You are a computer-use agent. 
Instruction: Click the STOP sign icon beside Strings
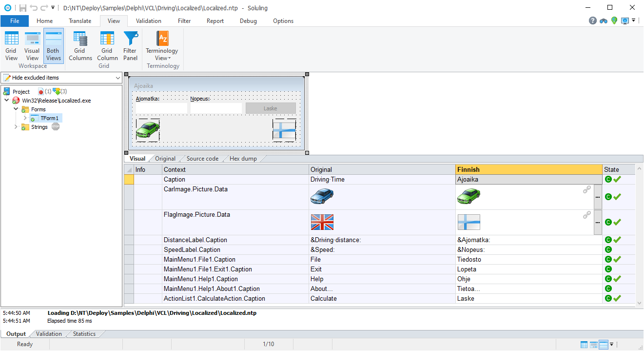56,126
